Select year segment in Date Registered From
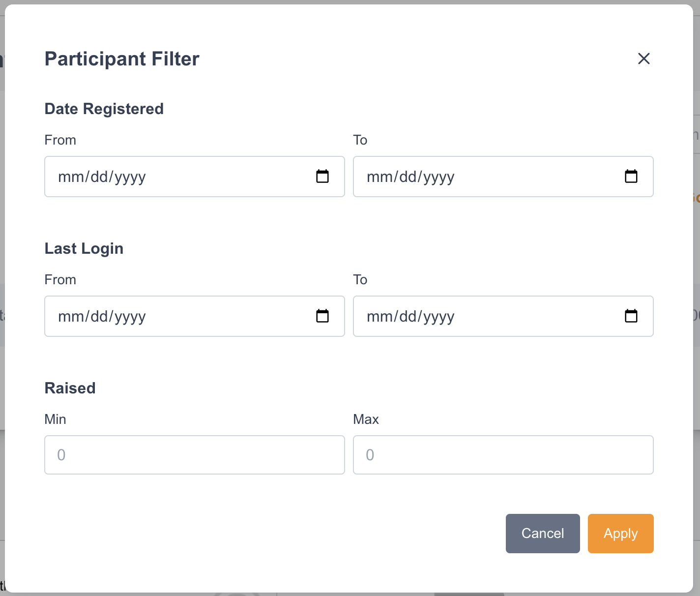This screenshot has height=596, width=700. pyautogui.click(x=130, y=177)
